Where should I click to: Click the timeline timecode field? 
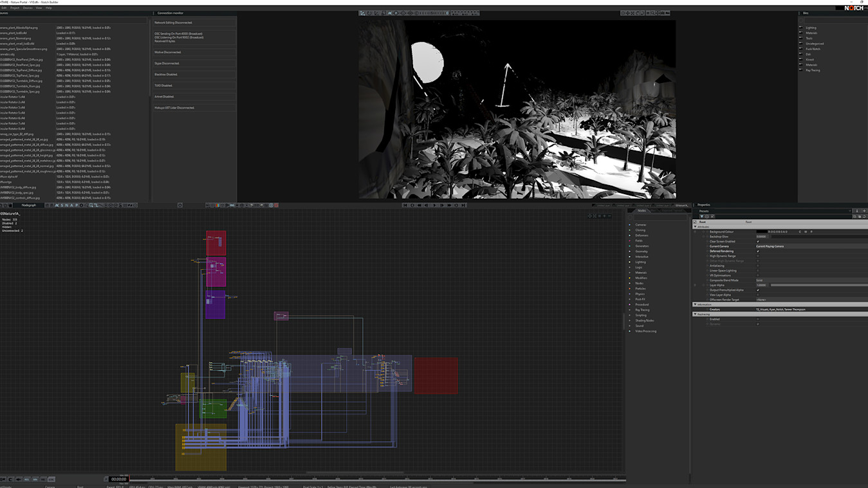(x=118, y=479)
